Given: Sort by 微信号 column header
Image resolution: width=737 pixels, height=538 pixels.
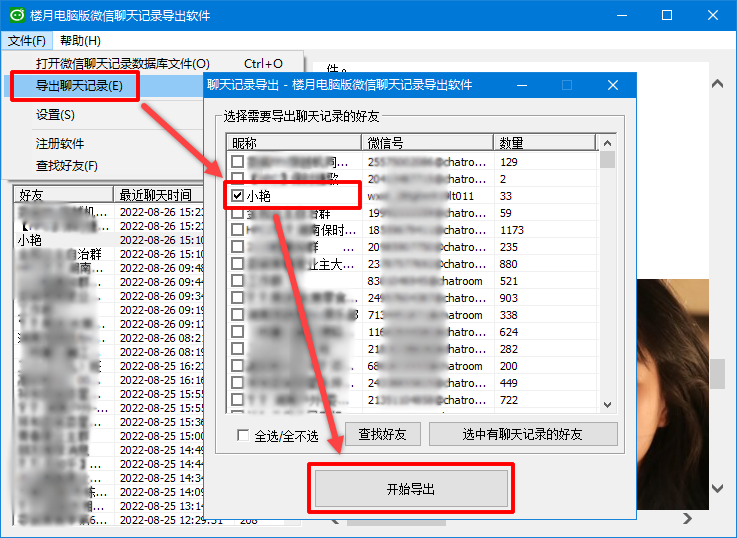Looking at the screenshot, I should [x=427, y=142].
